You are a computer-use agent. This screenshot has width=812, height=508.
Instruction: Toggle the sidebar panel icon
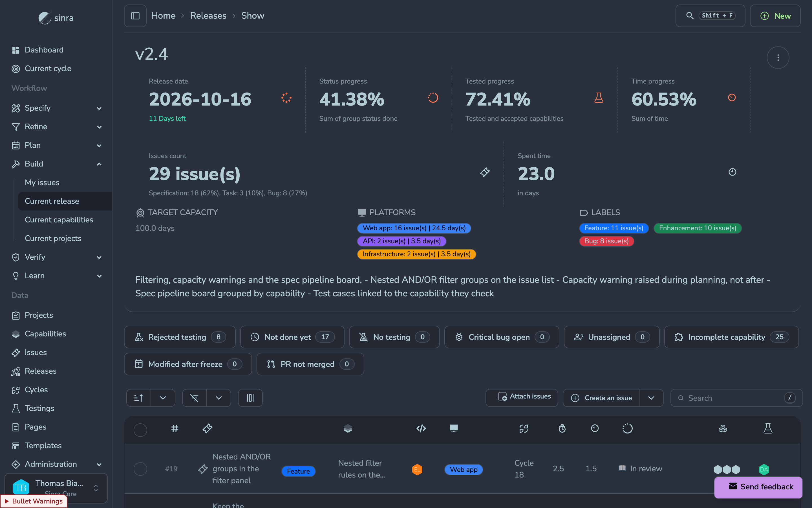(x=135, y=16)
